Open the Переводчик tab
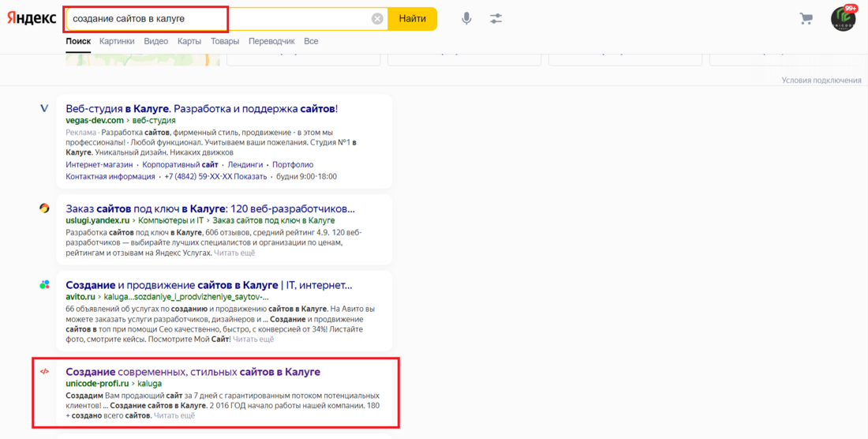Screen dimensions: 868x439 pos(271,42)
